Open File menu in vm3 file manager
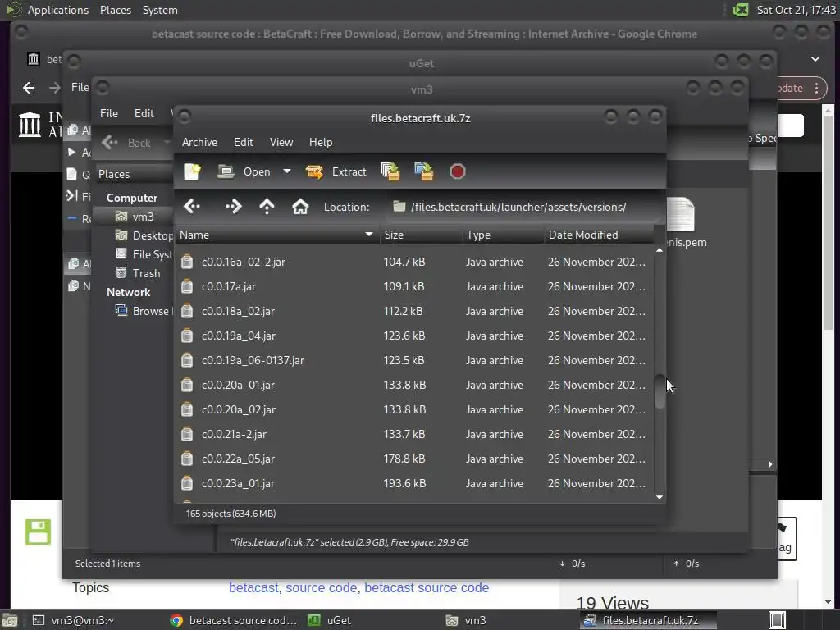The width and height of the screenshot is (840, 630). click(109, 113)
